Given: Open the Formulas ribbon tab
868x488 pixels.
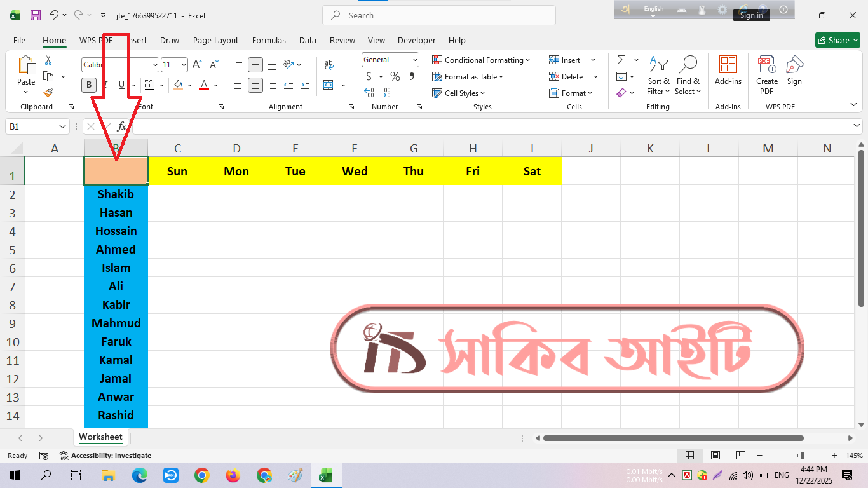Looking at the screenshot, I should pos(269,40).
